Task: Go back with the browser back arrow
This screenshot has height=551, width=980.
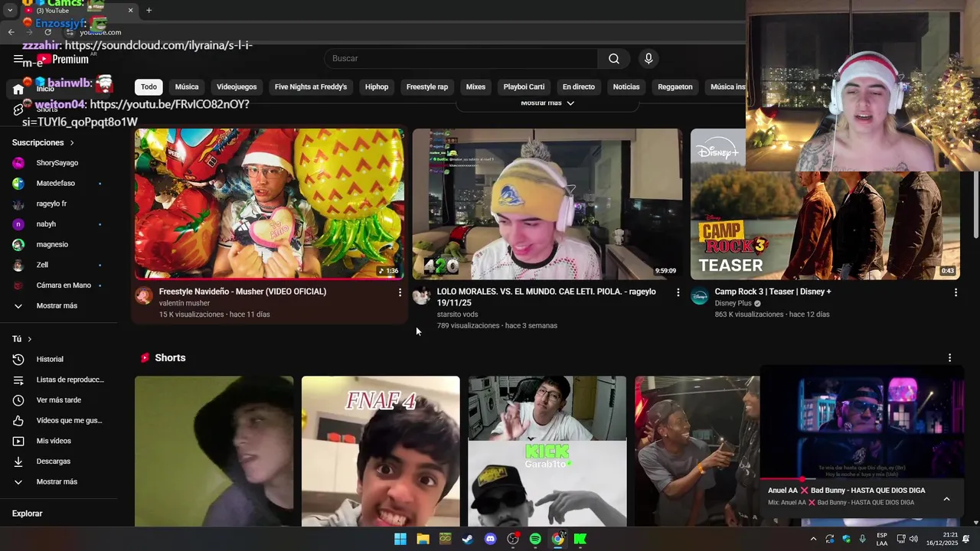Action: (x=11, y=32)
